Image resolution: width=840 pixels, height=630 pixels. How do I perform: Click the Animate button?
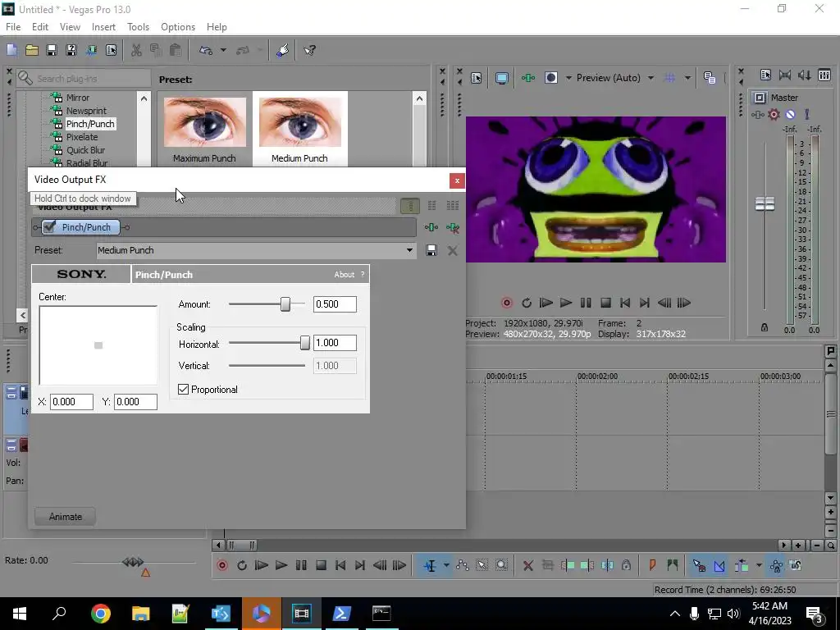tap(66, 517)
